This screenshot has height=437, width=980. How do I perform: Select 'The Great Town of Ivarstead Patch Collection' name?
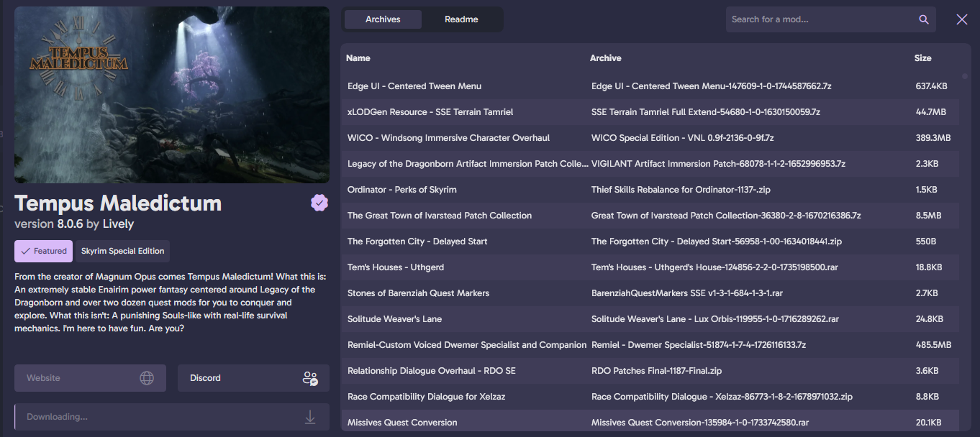coord(440,216)
